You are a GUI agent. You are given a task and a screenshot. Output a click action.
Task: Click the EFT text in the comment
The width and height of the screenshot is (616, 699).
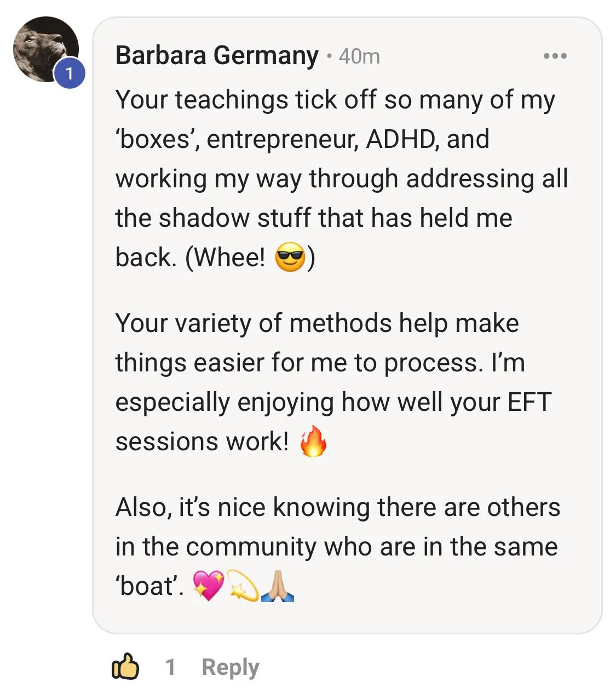coord(529,402)
